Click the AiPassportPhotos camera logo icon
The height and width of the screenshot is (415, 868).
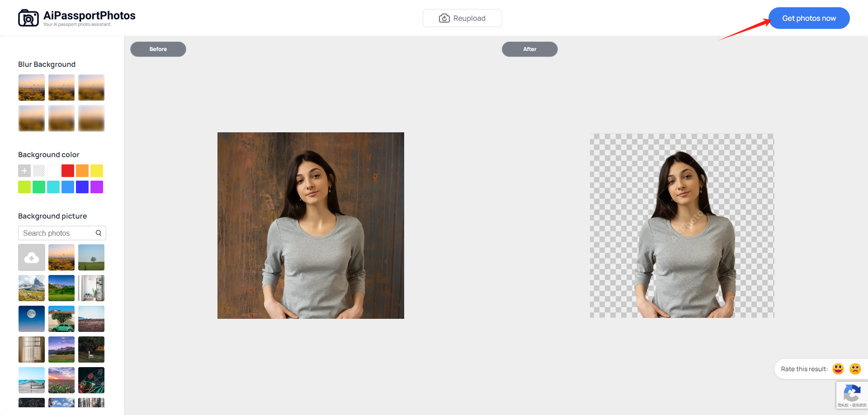click(x=28, y=17)
